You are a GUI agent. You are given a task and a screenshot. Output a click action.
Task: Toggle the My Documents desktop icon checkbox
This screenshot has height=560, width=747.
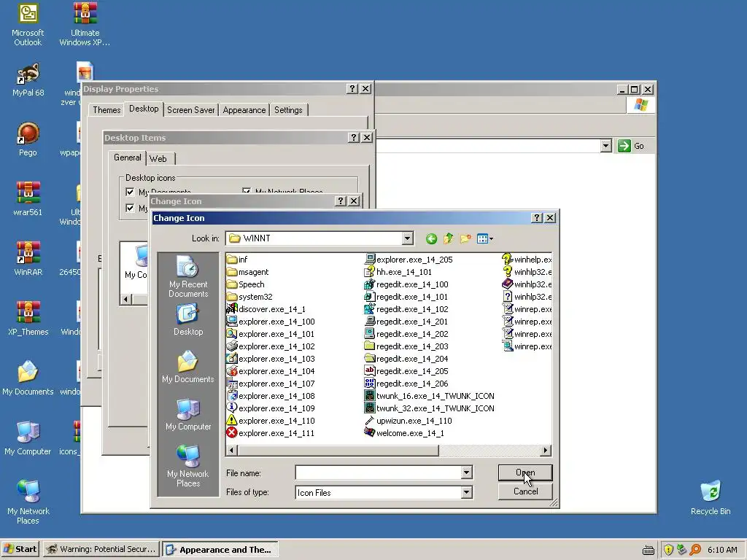pos(130,192)
